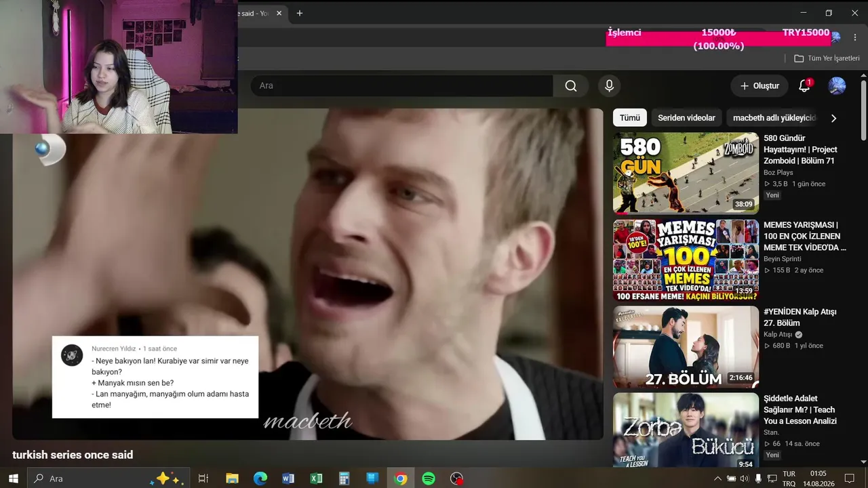Screen dimensions: 868x488
Task: Open title 'Şiddetle Adalet Sağlanır Mı?'
Action: click(800, 410)
